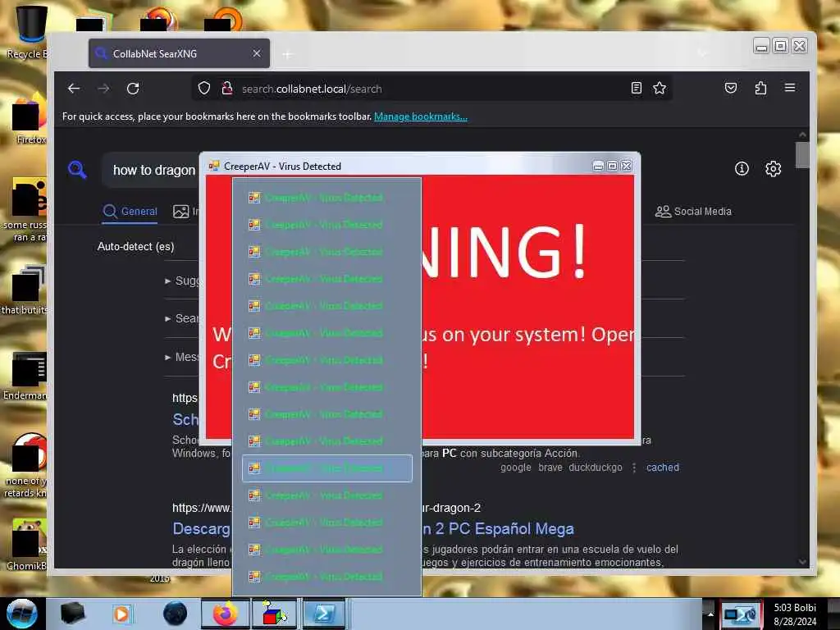
Task: Open the Windows Start orb
Action: 22,614
